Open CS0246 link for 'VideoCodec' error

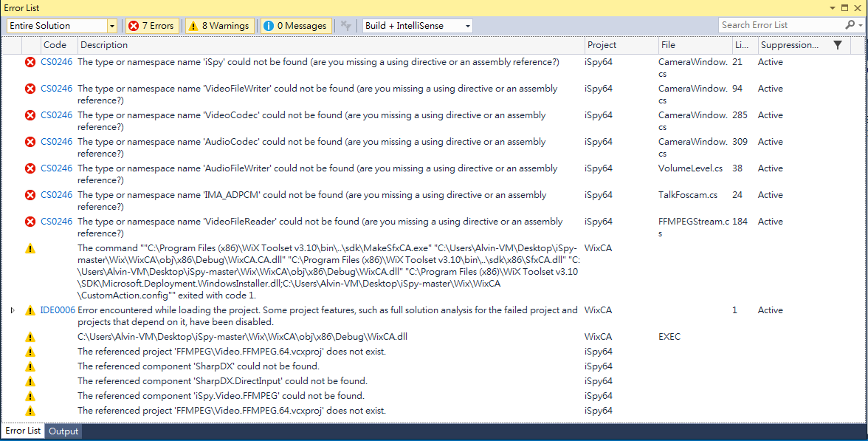click(x=56, y=115)
